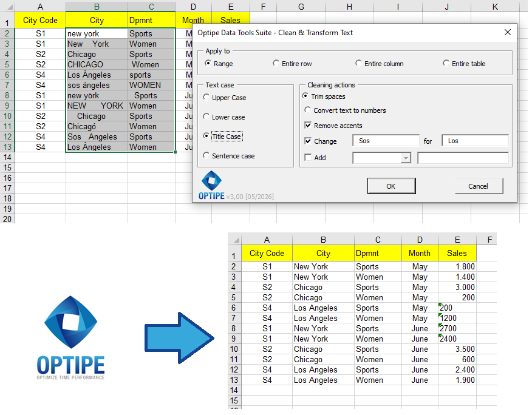Click the 600 sales cell in the result sheet
Viewport: 532px width, 415px height.
pyautogui.click(x=457, y=359)
